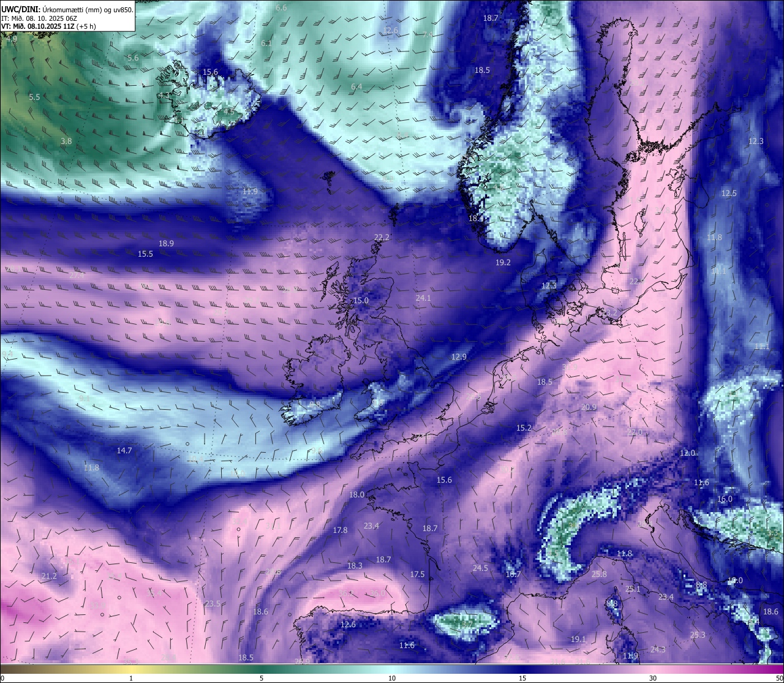
Task: Click the colorbar tick label 5
Action: coord(262,678)
